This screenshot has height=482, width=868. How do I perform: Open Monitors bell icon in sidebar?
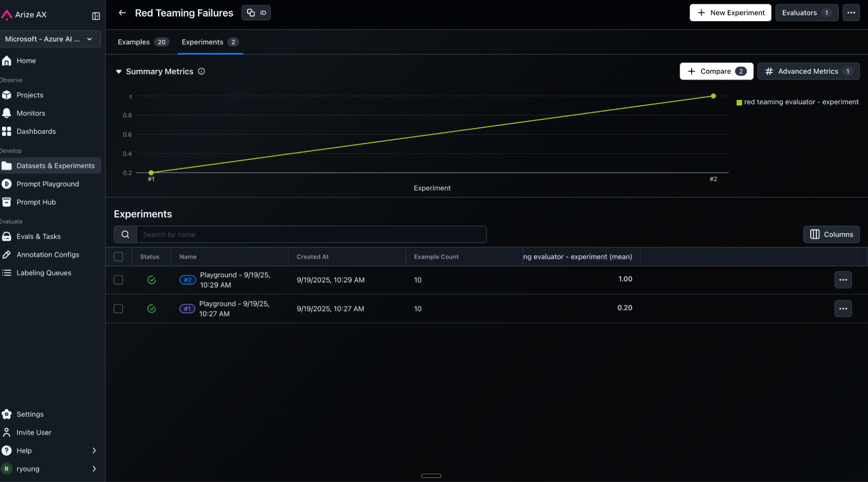point(7,113)
